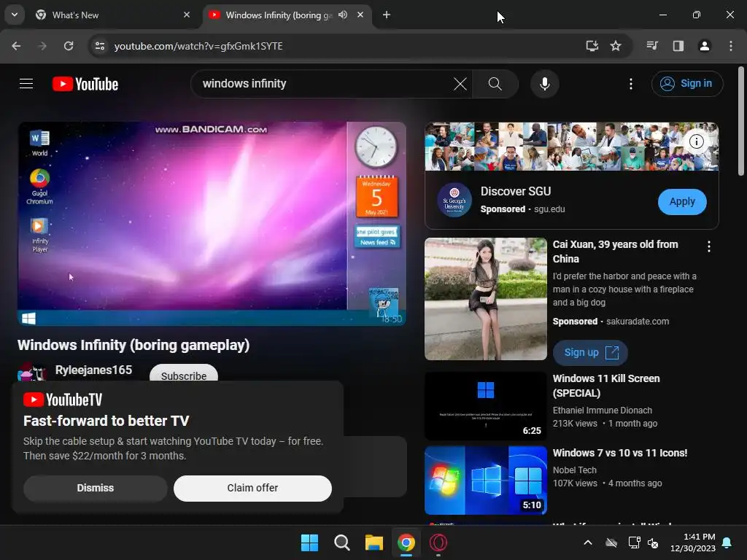Expand the tab search dropdown arrow
This screenshot has height=560, width=747.
15,15
